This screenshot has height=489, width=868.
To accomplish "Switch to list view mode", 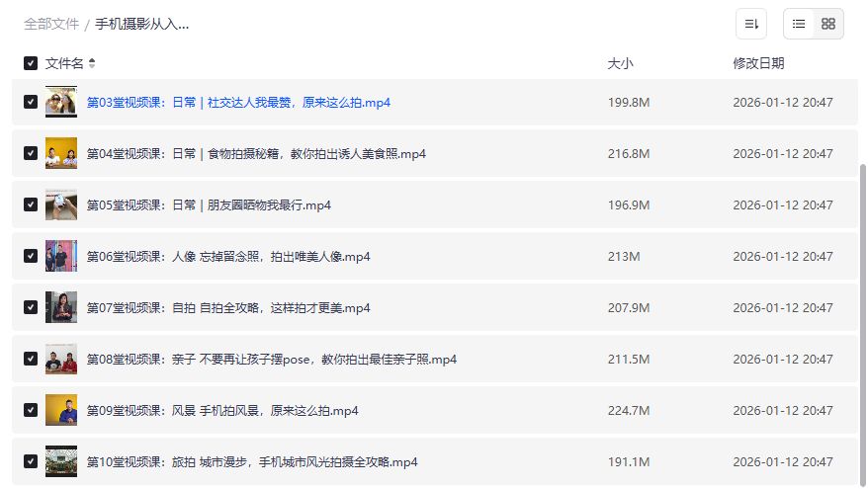I will (x=799, y=24).
